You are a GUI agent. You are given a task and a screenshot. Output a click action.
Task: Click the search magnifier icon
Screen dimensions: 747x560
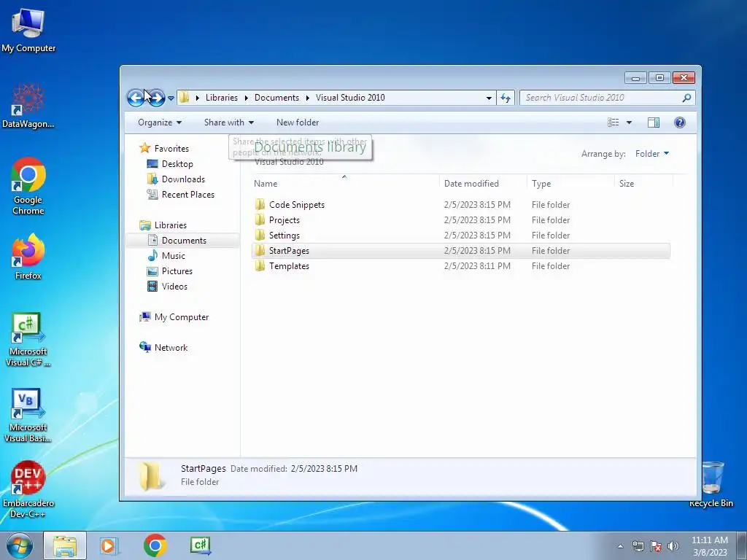pyautogui.click(x=686, y=98)
